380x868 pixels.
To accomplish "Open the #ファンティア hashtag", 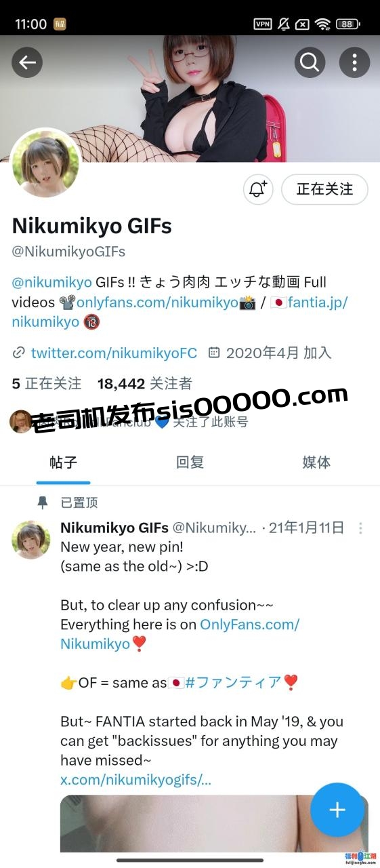I will 233,683.
